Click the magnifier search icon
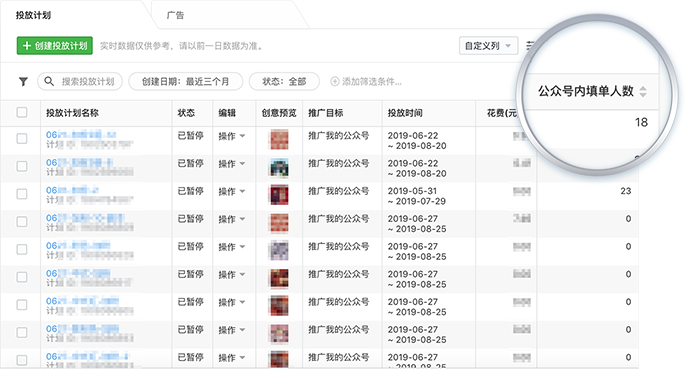The width and height of the screenshot is (685, 369). point(49,82)
